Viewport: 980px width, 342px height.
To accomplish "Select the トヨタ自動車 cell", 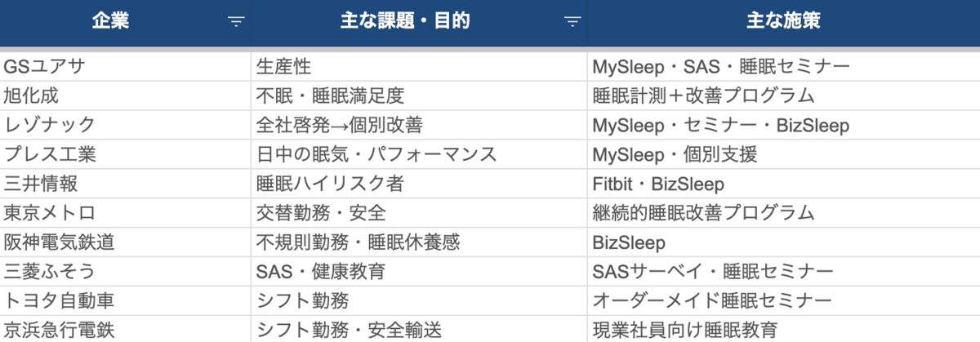I will click(x=126, y=301).
